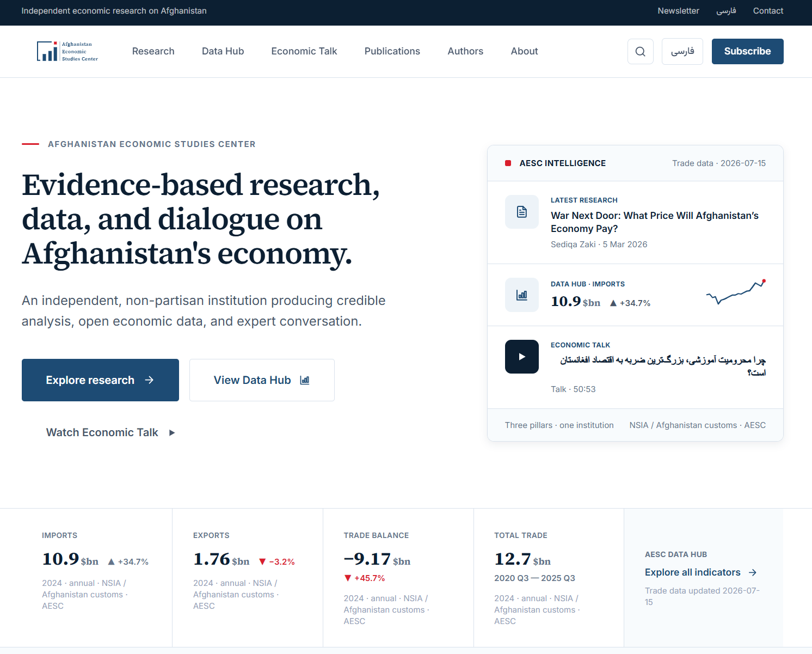Click the Three pillars · one institution text
Image resolution: width=812 pixels, height=654 pixels.
pos(559,425)
